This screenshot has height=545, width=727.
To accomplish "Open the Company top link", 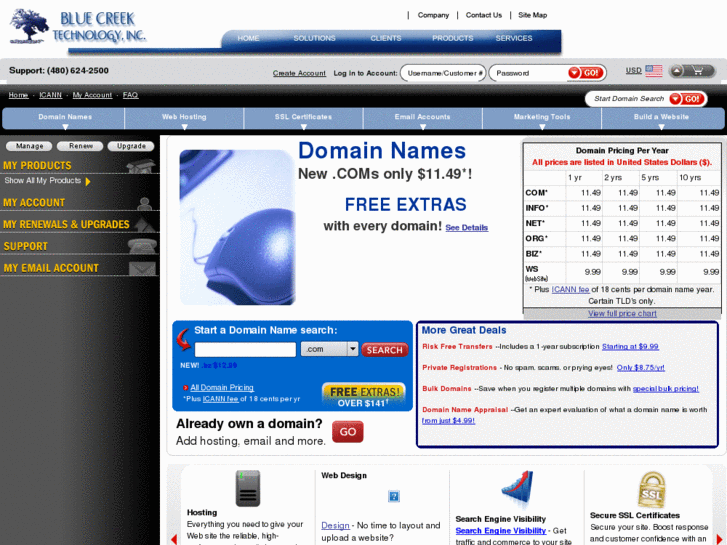I will pyautogui.click(x=433, y=15).
